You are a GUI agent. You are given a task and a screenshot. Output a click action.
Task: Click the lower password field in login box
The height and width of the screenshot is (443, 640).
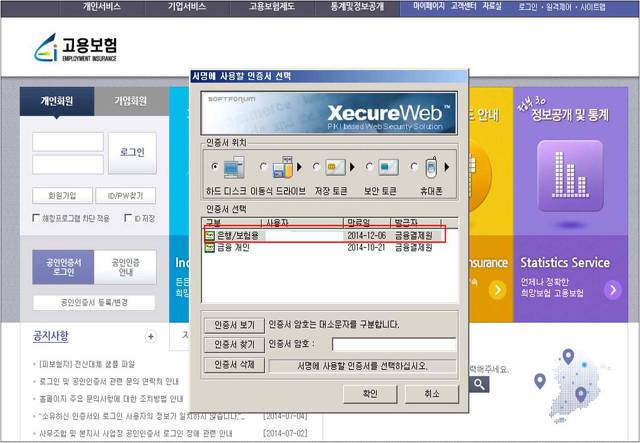(68, 165)
